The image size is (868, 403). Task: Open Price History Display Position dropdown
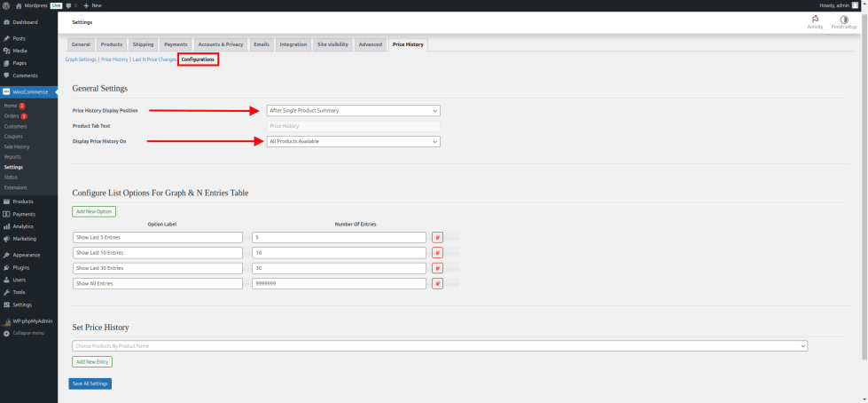(353, 110)
